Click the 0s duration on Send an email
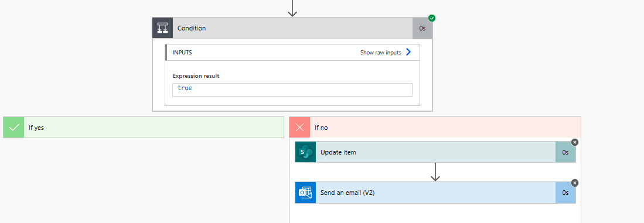This screenshot has height=223, width=644. [x=565, y=193]
